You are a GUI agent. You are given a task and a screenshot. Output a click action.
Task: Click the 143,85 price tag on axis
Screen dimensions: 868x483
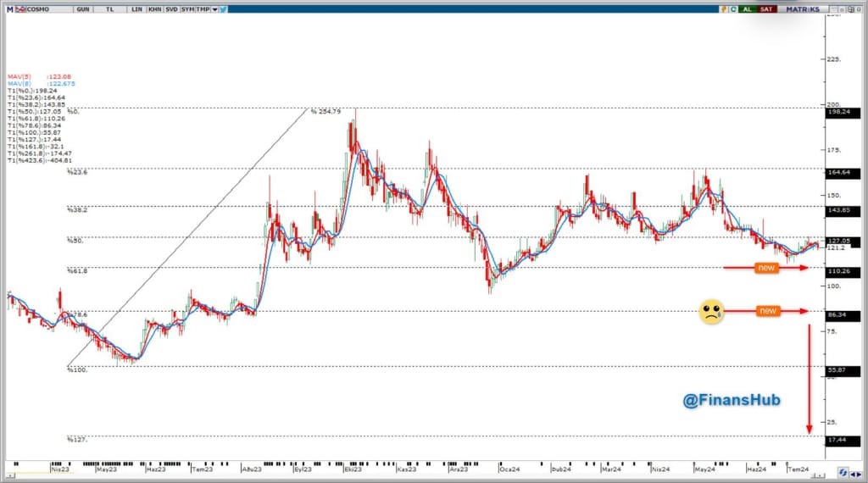[843, 211]
